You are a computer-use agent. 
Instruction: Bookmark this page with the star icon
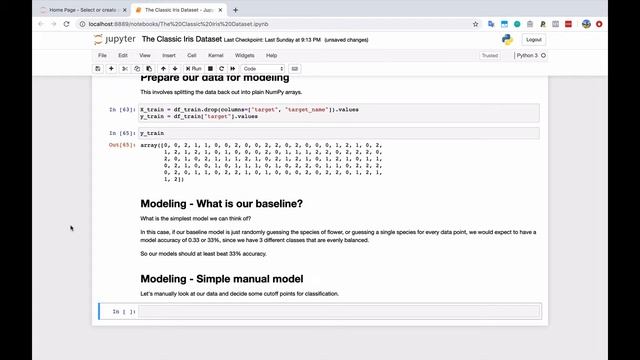coord(476,24)
